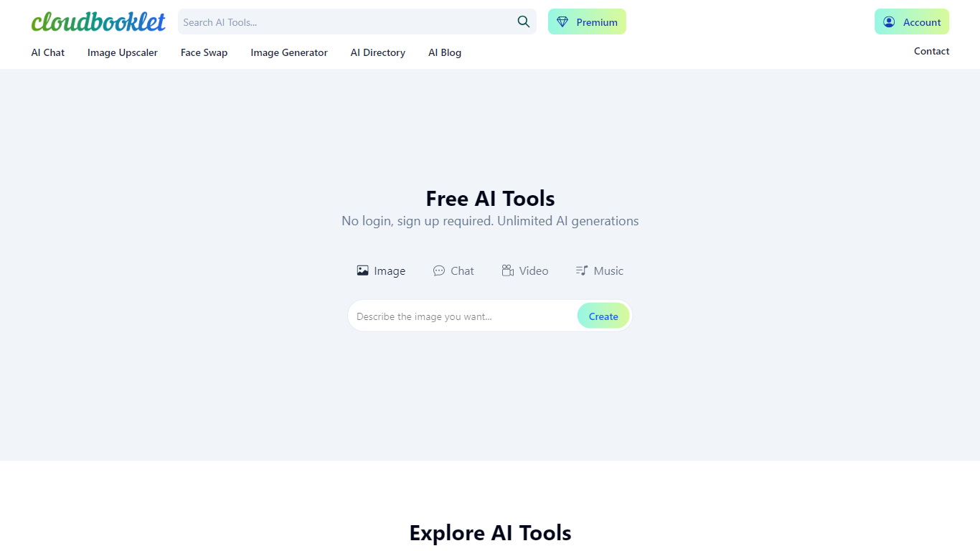Open the Contact link
The image size is (980, 551).
point(932,51)
